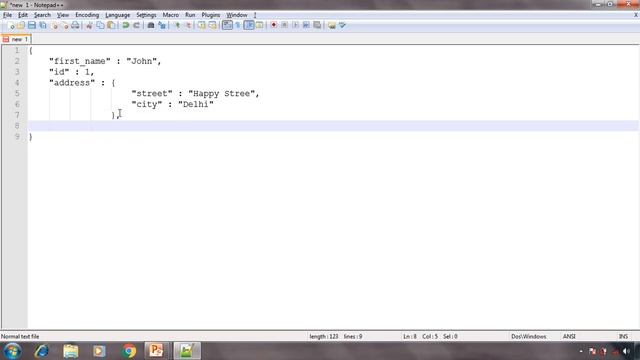
Task: Cut selection with the scissors icon
Action: tap(89, 25)
